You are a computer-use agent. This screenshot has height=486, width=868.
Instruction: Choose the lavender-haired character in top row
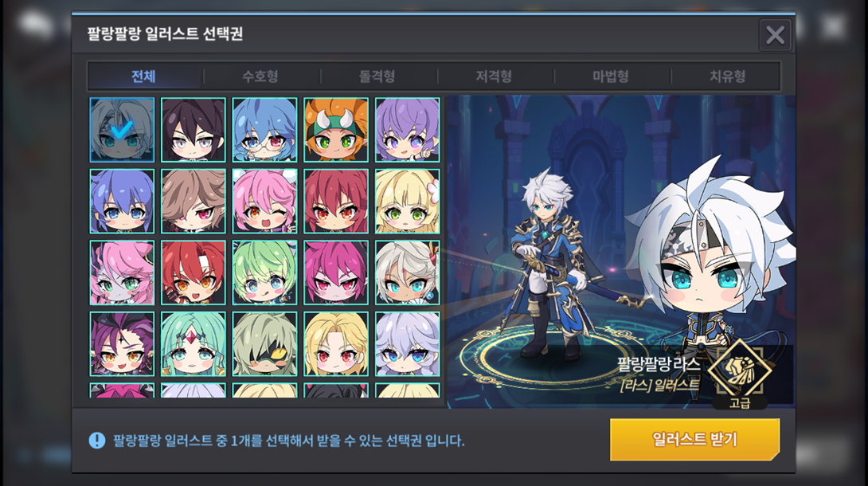point(408,130)
